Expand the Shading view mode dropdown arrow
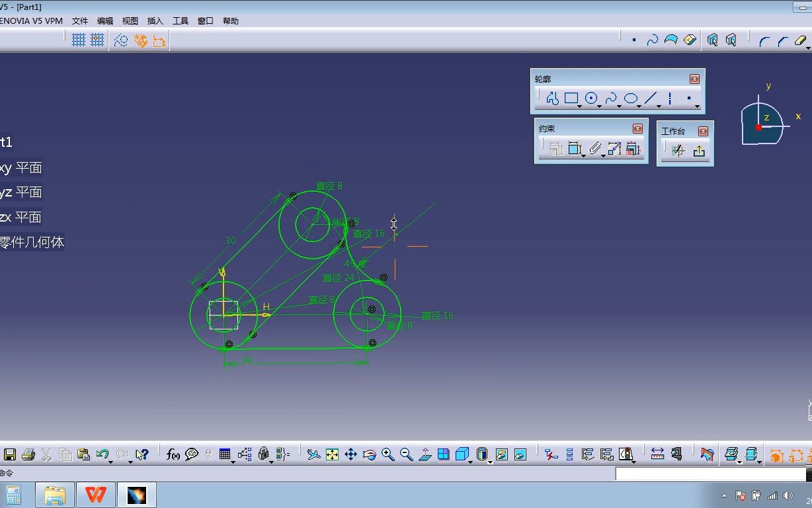This screenshot has width=812, height=508. pos(490,462)
